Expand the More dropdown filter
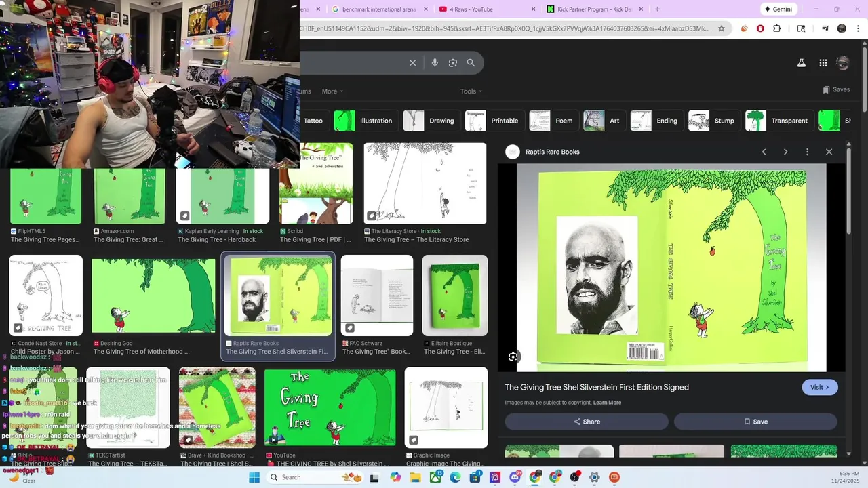The image size is (868, 488). point(332,91)
